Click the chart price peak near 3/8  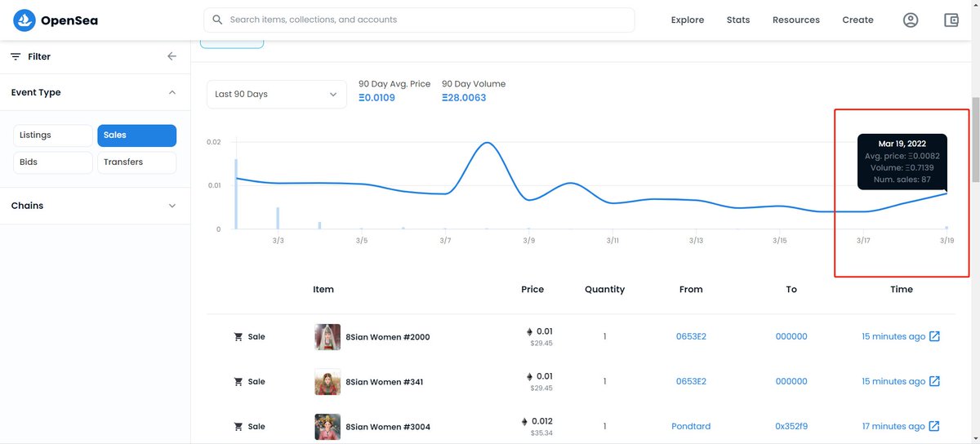tap(488, 143)
